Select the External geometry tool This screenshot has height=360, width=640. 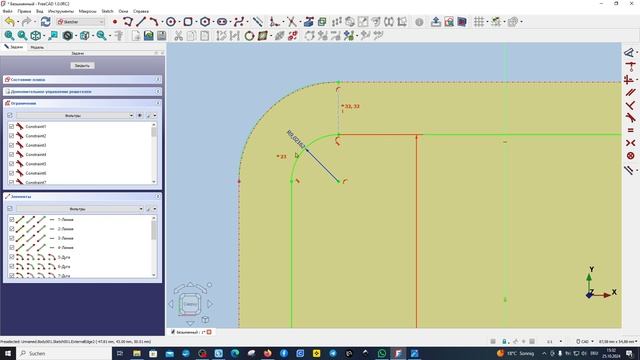tap(309, 22)
